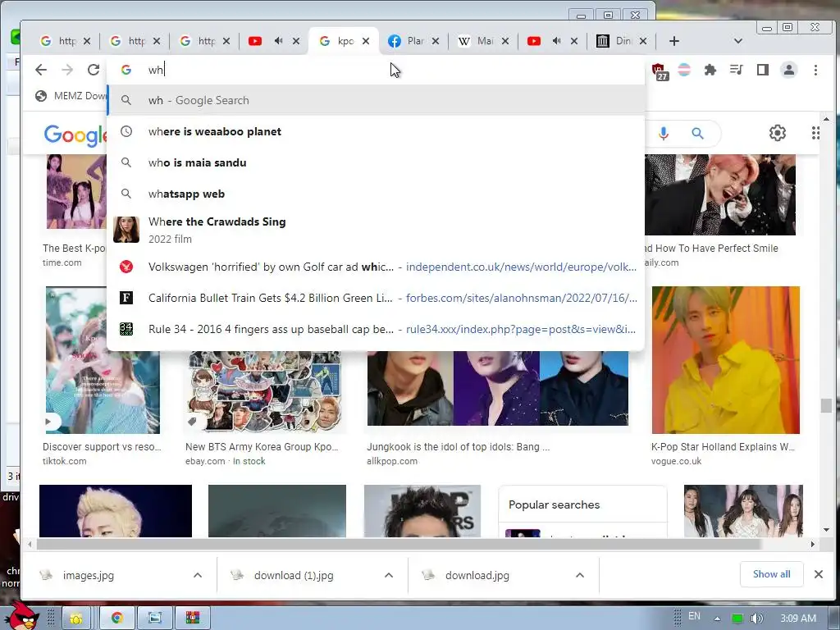This screenshot has height=630, width=840.
Task: Close the active kpo Google tab
Action: click(366, 41)
